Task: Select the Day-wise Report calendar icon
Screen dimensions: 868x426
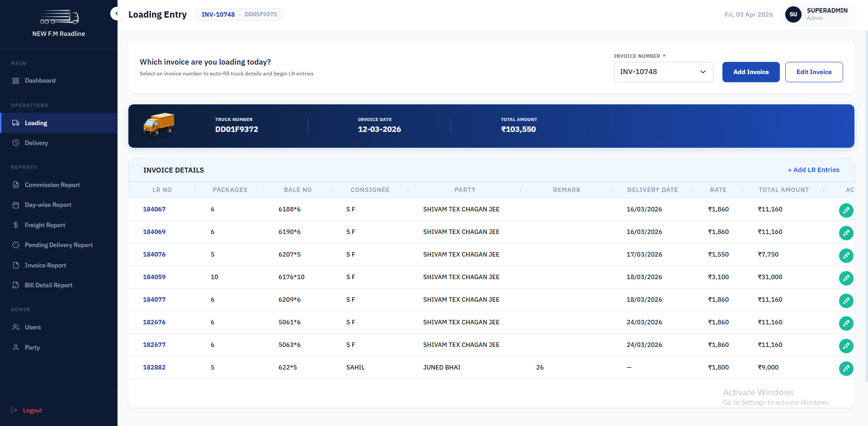Action: tap(15, 205)
